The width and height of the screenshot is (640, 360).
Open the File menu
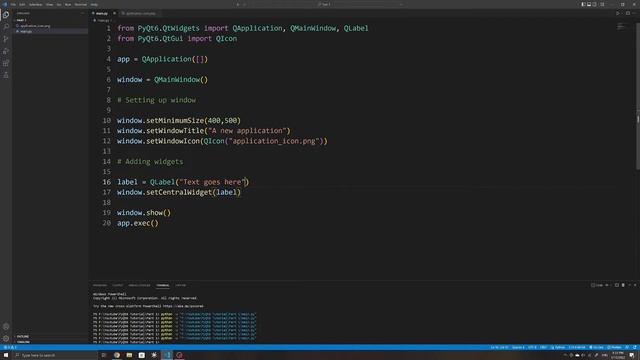[13, 4]
